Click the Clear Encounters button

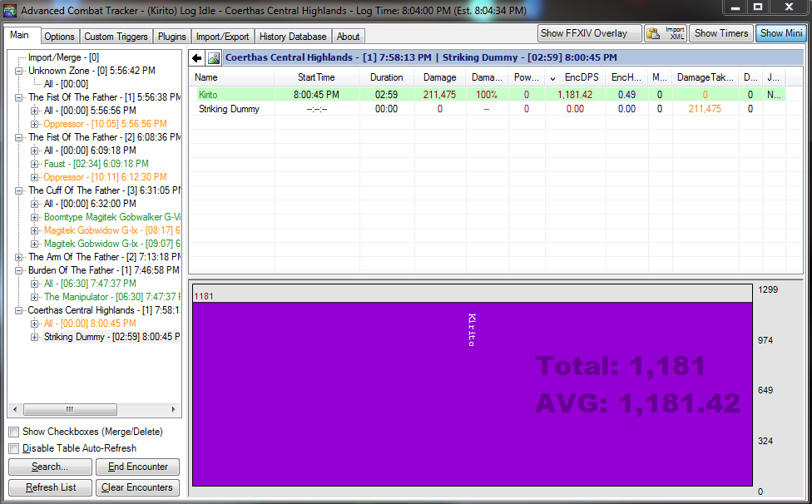138,487
